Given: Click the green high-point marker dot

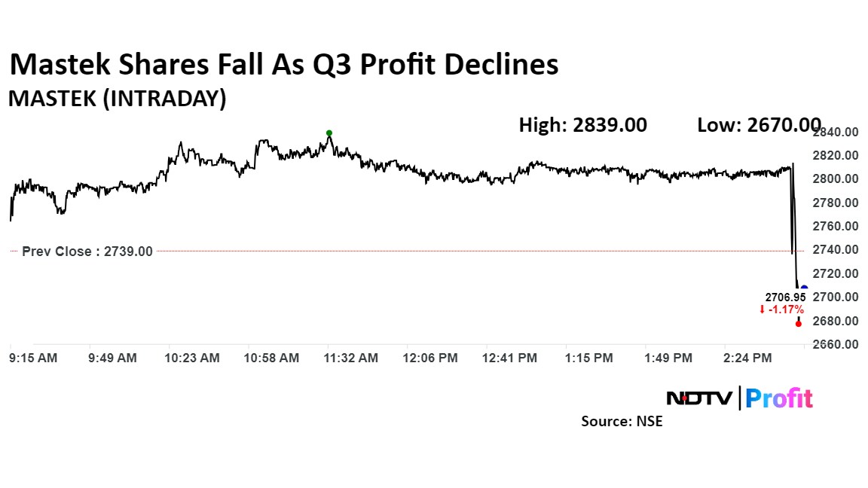Looking at the screenshot, I should [x=329, y=133].
